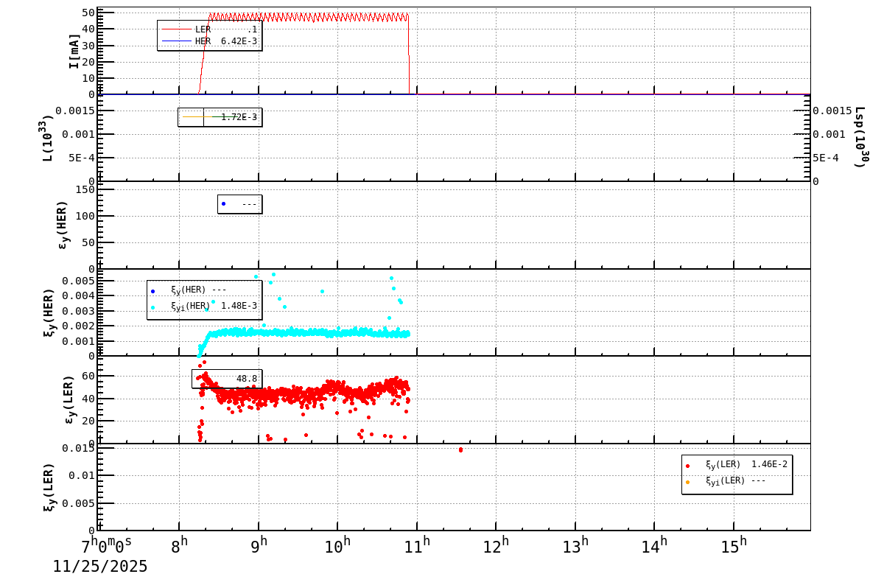Click the 11/25/2025 date label
The height and width of the screenshot is (588, 884).
coord(100,567)
